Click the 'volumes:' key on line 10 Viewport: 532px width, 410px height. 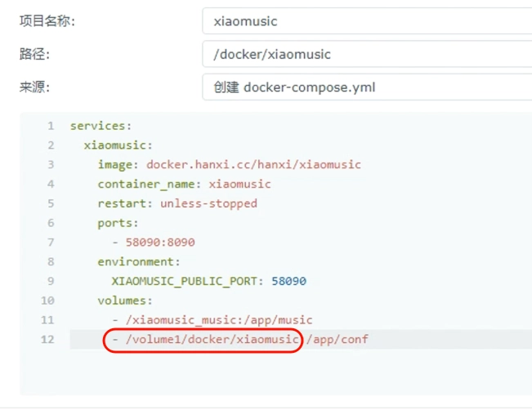pyautogui.click(x=125, y=301)
